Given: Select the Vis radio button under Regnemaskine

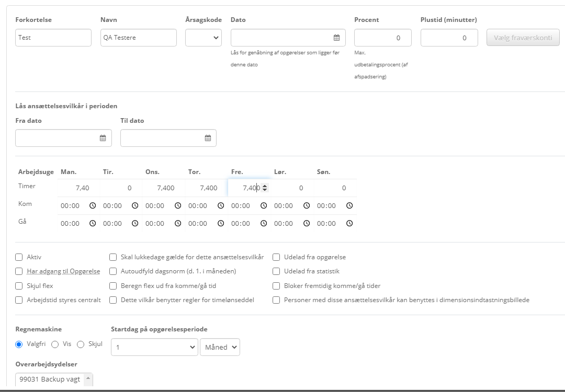Looking at the screenshot, I should 55,344.
